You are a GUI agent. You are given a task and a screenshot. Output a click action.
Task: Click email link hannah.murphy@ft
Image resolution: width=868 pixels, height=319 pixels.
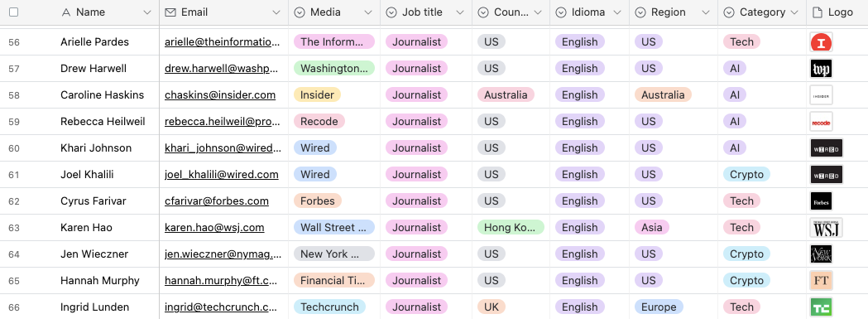[222, 281]
